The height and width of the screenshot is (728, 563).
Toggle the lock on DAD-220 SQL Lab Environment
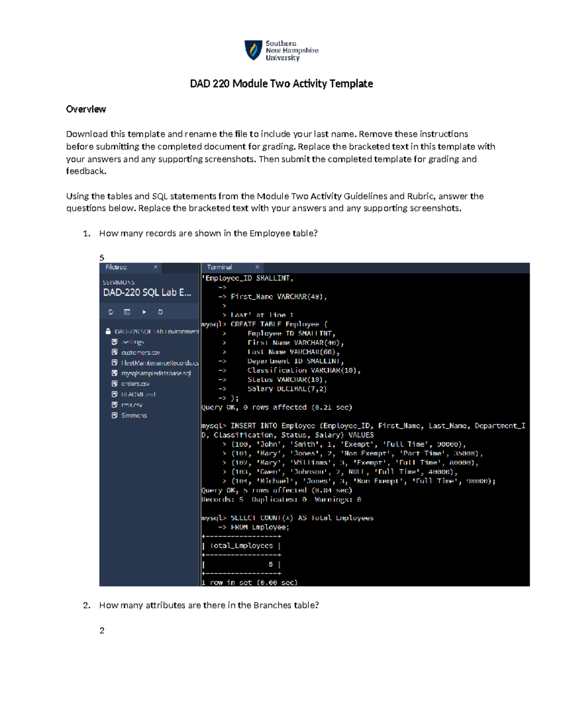(x=108, y=331)
